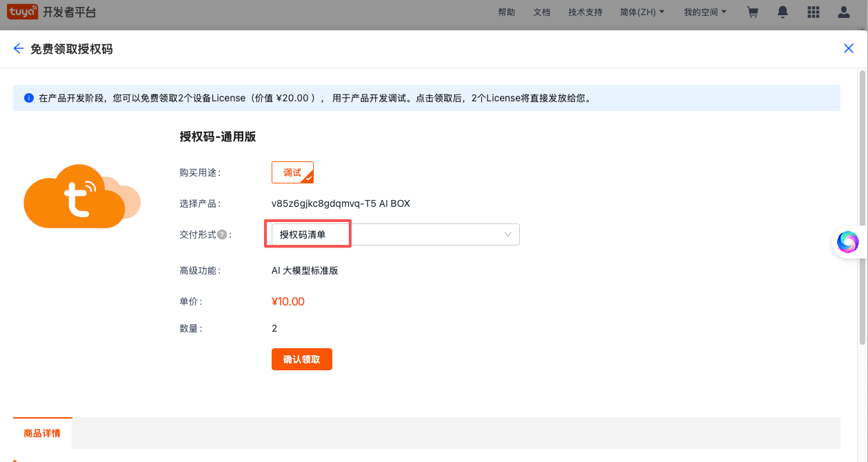
Task: Open the 简体(ZH) language dropdown
Action: 642,12
